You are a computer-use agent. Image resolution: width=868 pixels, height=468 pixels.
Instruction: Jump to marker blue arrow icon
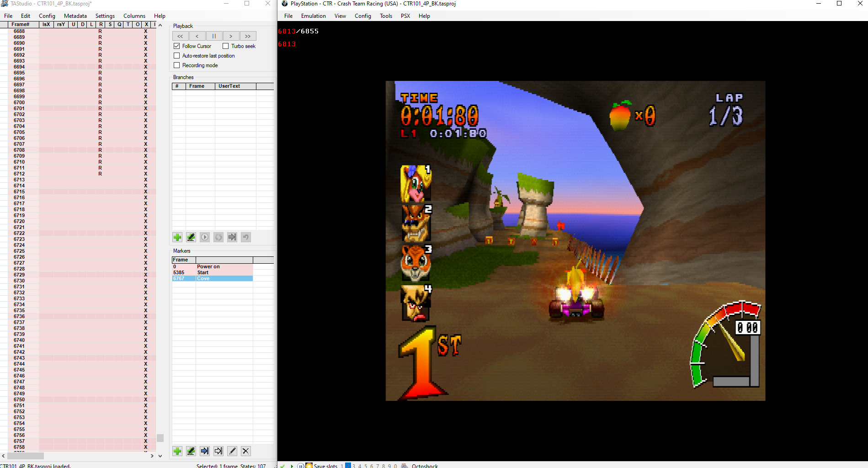click(205, 451)
